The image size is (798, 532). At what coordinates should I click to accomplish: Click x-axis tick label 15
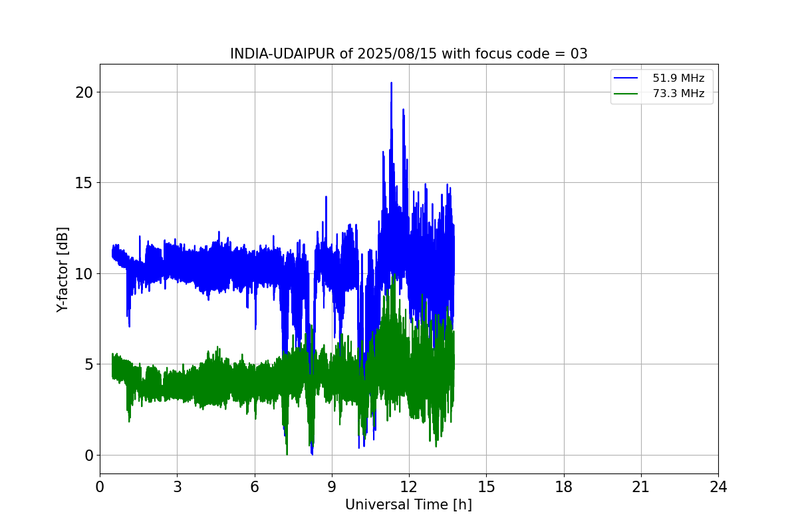(486, 487)
